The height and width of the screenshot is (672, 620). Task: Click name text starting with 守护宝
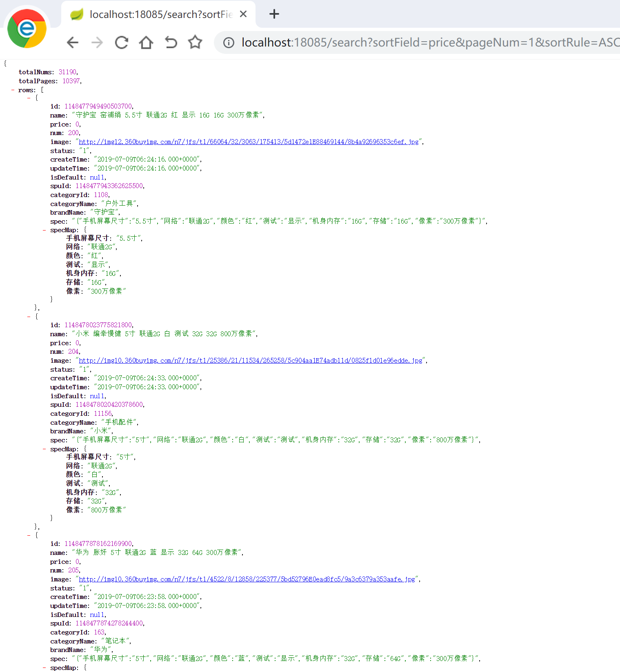point(167,115)
